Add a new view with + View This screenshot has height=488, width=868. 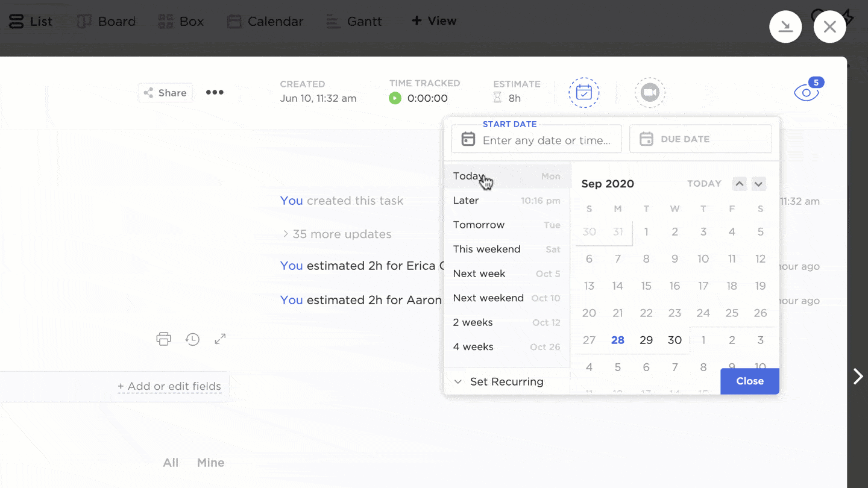(433, 20)
